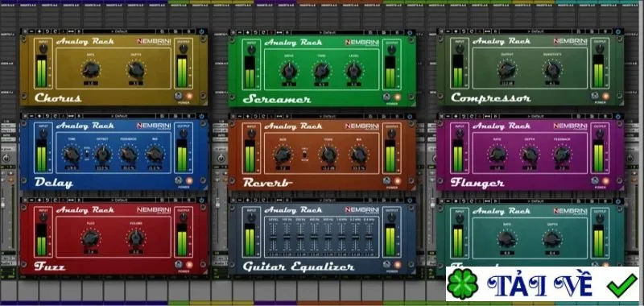Click the redo arrow in Delay plugin toolbar
The width and height of the screenshot is (644, 306).
pyautogui.click(x=56, y=116)
